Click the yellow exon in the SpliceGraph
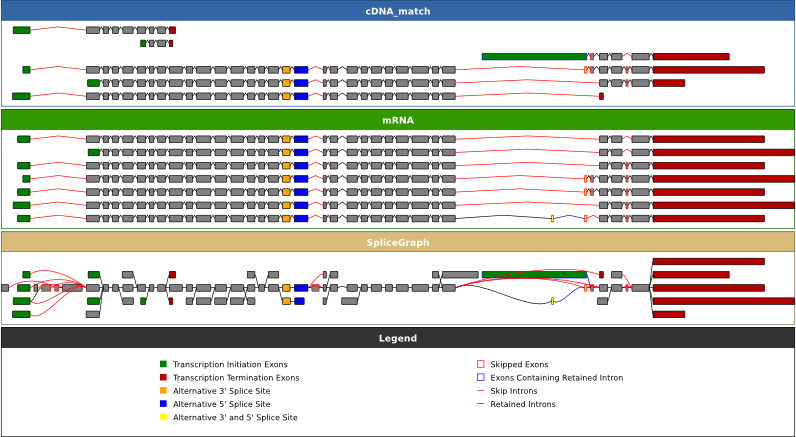 [x=552, y=301]
